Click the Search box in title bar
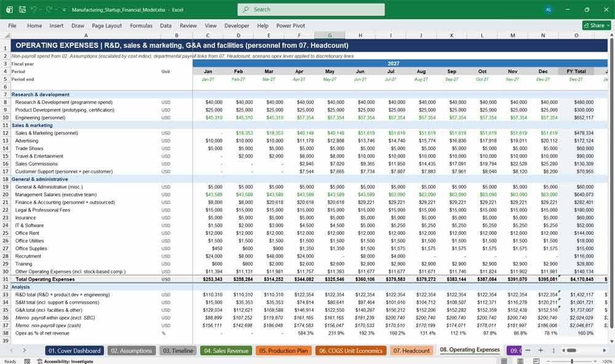The image size is (615, 364). click(x=311, y=9)
